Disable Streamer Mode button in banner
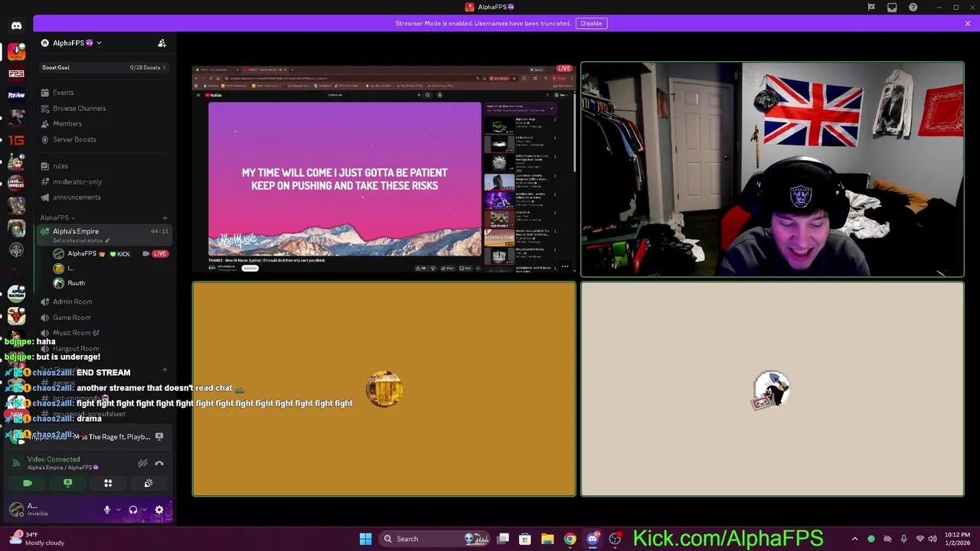Image resolution: width=980 pixels, height=551 pixels. (x=591, y=23)
